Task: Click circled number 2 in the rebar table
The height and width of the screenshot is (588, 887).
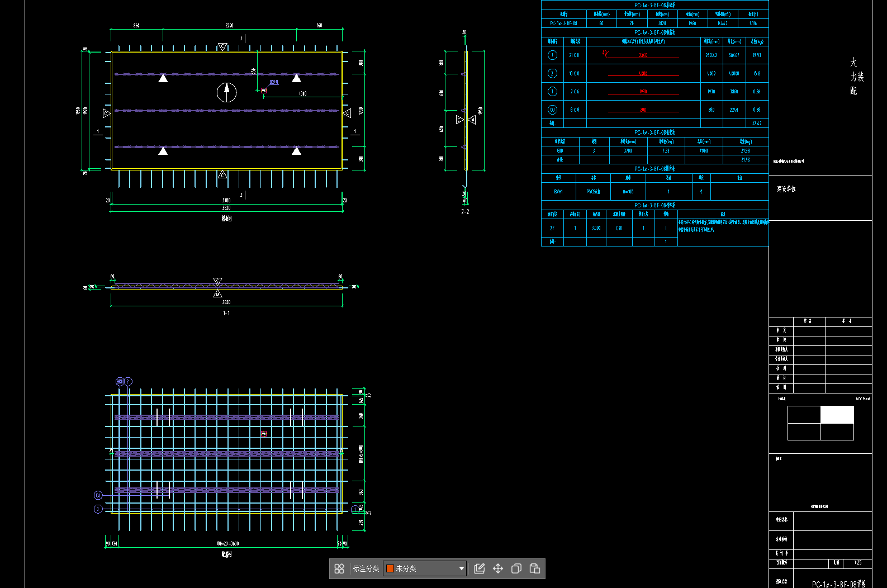Action: click(x=552, y=73)
